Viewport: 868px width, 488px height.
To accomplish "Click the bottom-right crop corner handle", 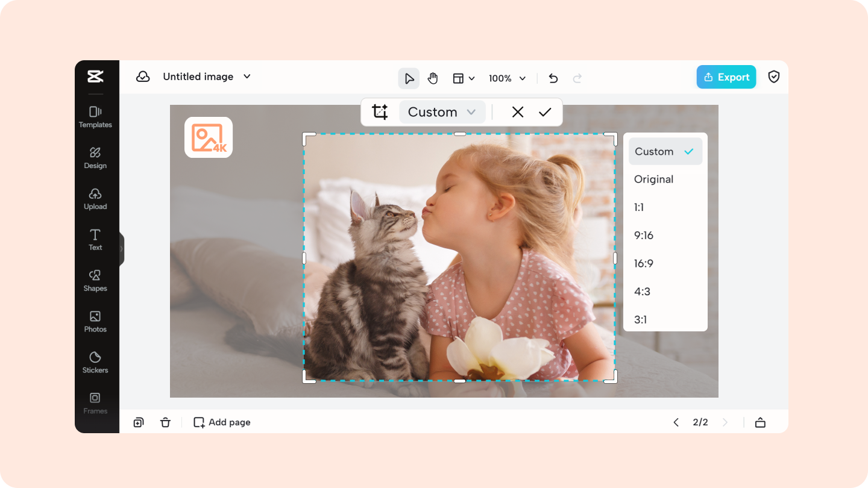I will click(610, 376).
